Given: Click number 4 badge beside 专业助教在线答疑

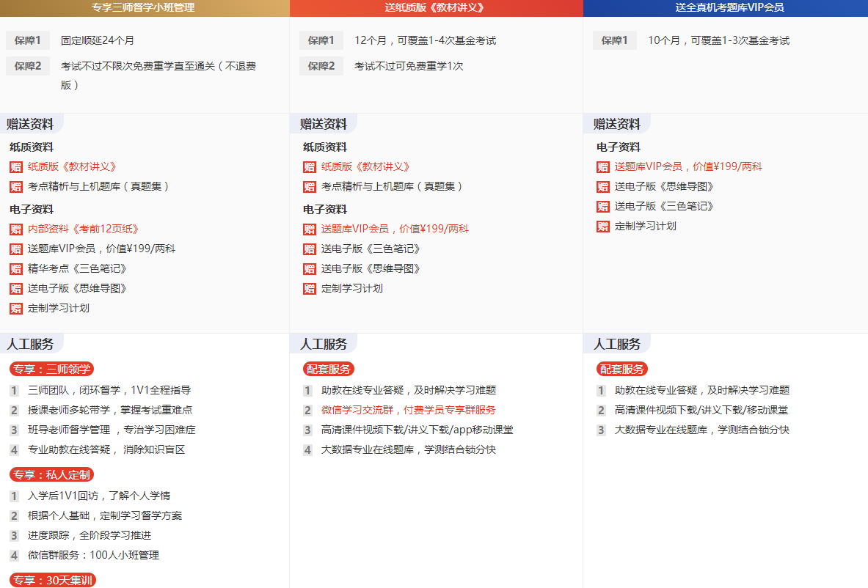Looking at the screenshot, I should click(x=15, y=450).
